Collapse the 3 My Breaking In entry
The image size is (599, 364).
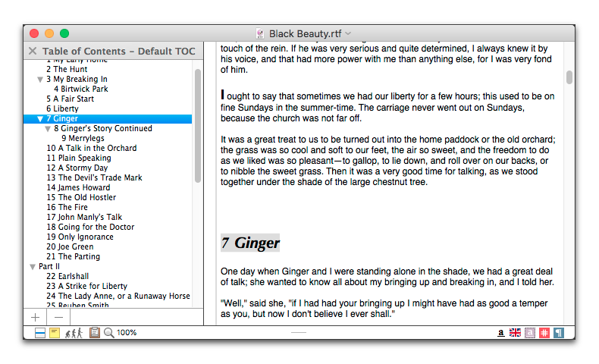coord(39,80)
